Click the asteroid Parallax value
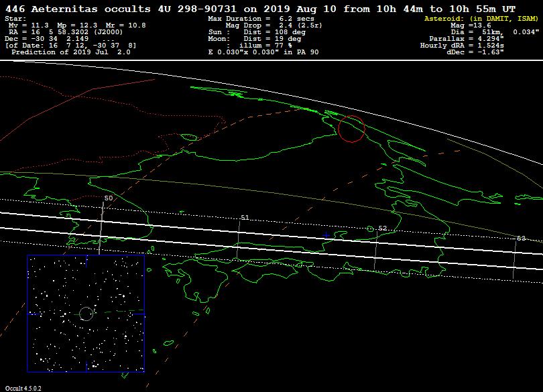543x392 pixels. tap(480, 39)
